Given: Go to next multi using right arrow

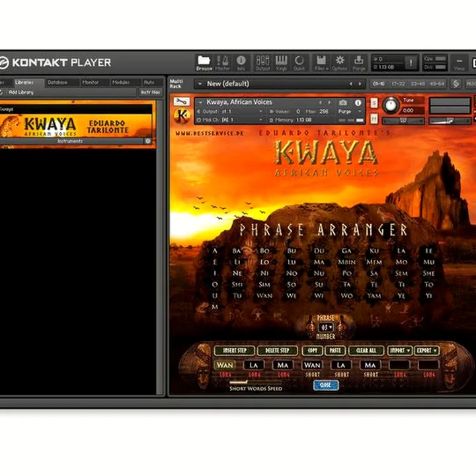Looking at the screenshot, I should click(x=360, y=84).
